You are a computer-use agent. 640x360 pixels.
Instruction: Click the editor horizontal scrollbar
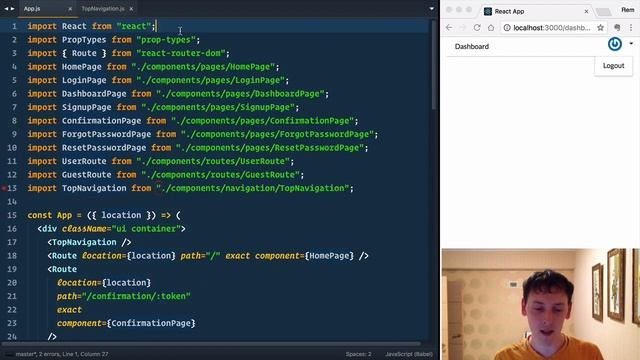[x=212, y=344]
